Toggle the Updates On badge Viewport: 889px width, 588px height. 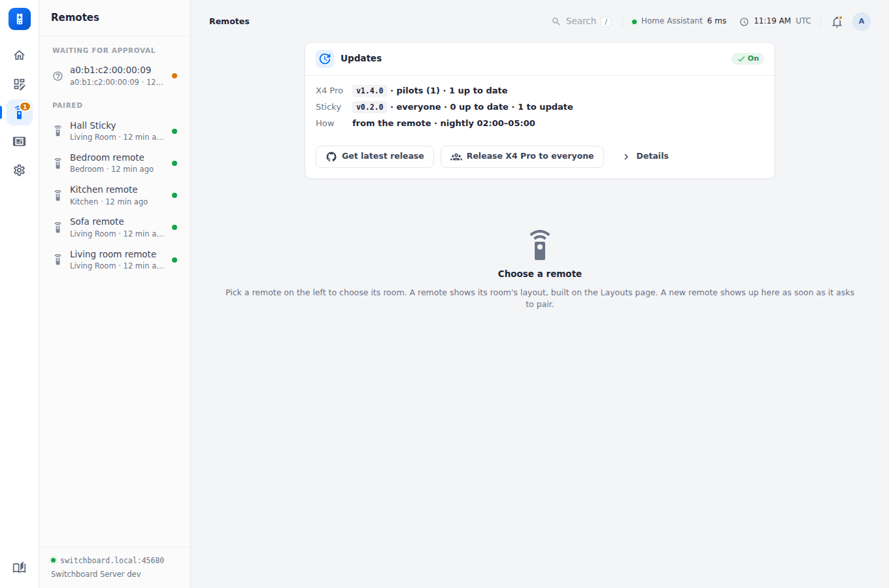(x=748, y=59)
